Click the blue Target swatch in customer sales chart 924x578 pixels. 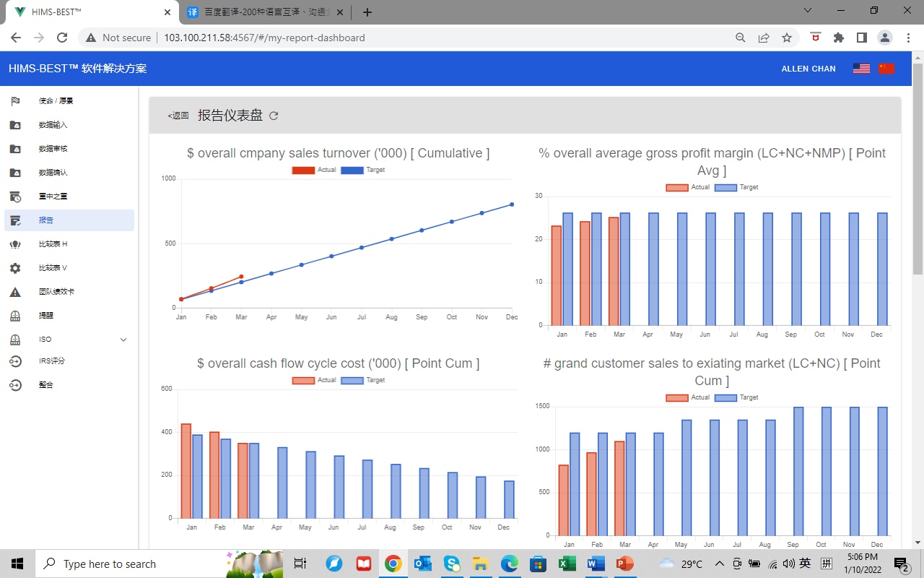[x=725, y=398]
